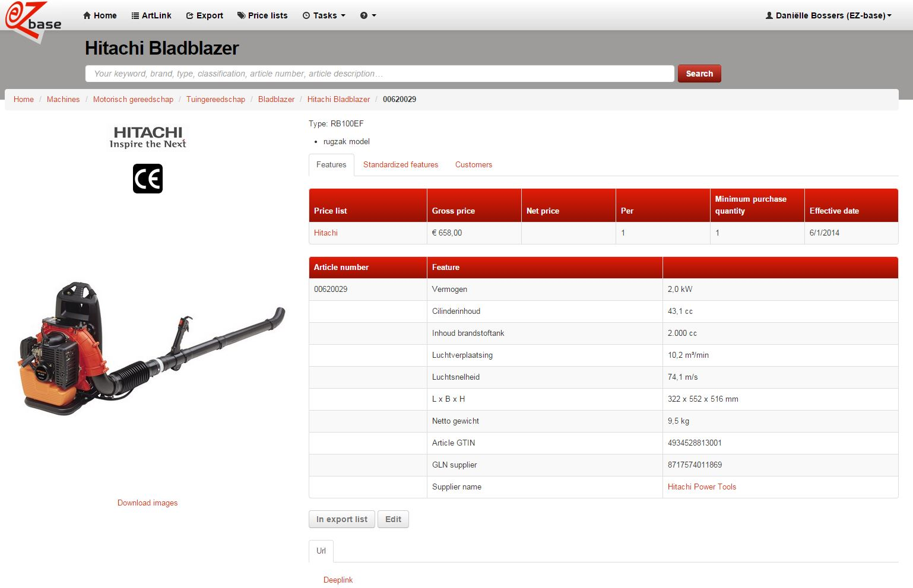Image resolution: width=913 pixels, height=588 pixels.
Task: Click the Inhoud brandstoftank label
Action: [468, 333]
